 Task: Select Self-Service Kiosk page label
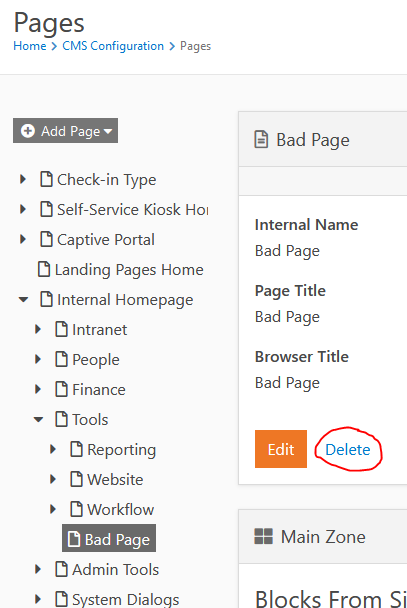[x=133, y=210]
